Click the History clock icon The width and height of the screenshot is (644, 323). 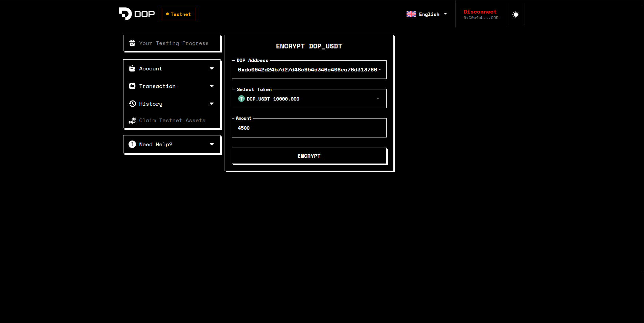pos(132,104)
